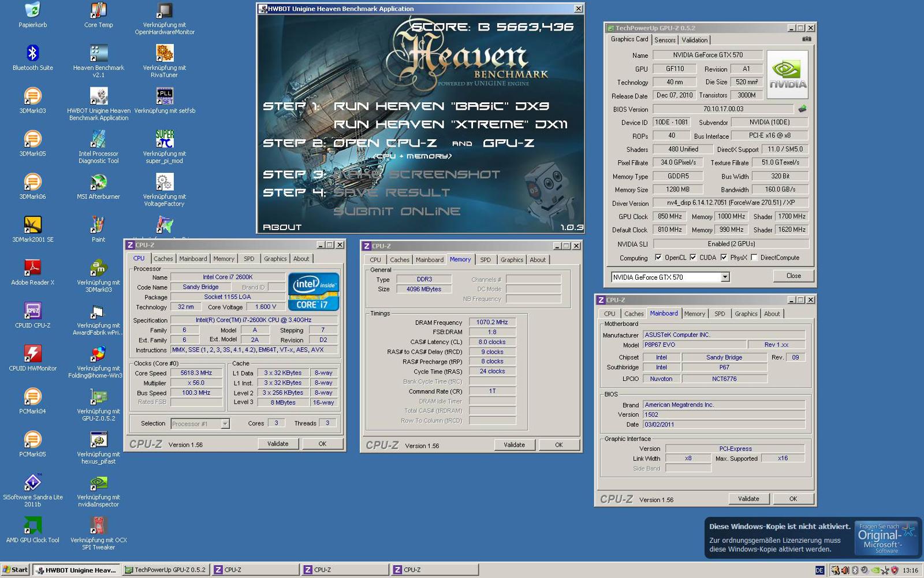Open Graphics tab in Mainboard CPU-Z window
Screen dimensions: 924x578
tap(746, 314)
